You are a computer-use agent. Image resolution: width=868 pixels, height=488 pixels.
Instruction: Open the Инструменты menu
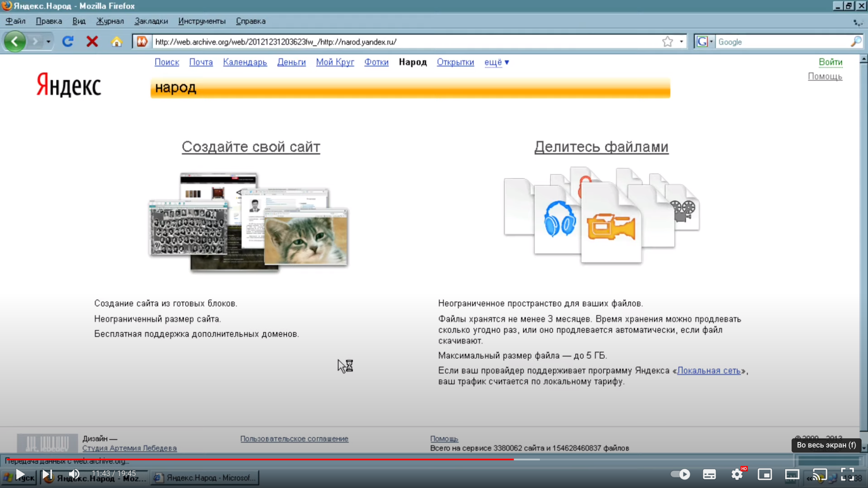[x=202, y=21]
